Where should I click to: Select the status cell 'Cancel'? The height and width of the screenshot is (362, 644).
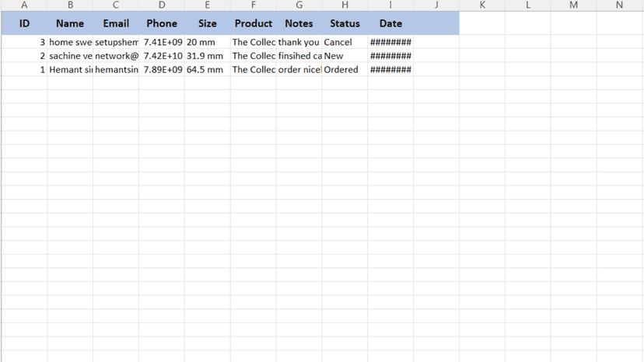point(345,42)
